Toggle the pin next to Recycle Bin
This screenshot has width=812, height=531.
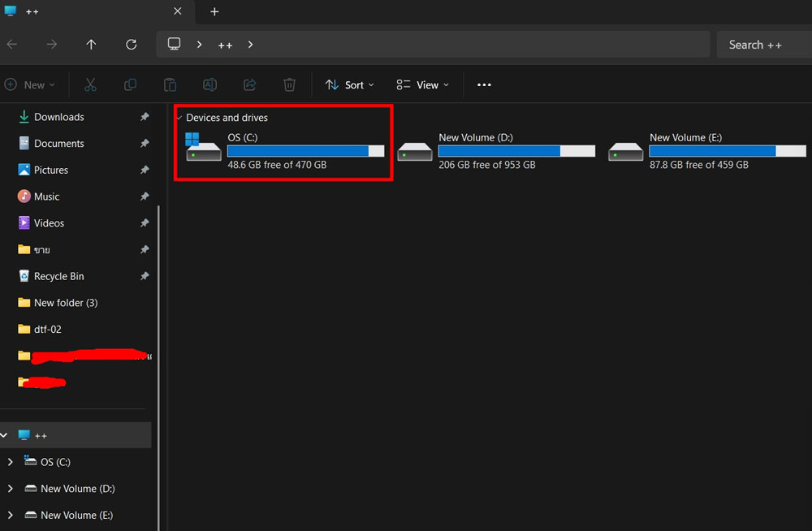click(145, 276)
